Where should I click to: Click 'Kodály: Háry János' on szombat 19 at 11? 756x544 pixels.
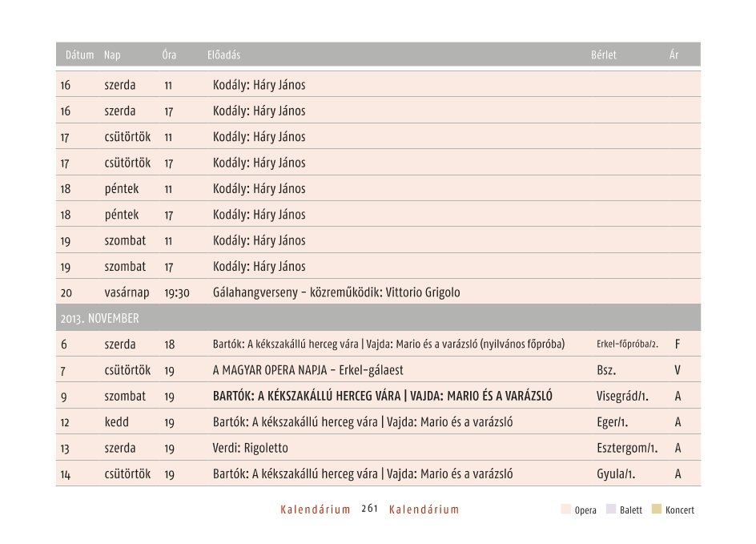pos(259,240)
